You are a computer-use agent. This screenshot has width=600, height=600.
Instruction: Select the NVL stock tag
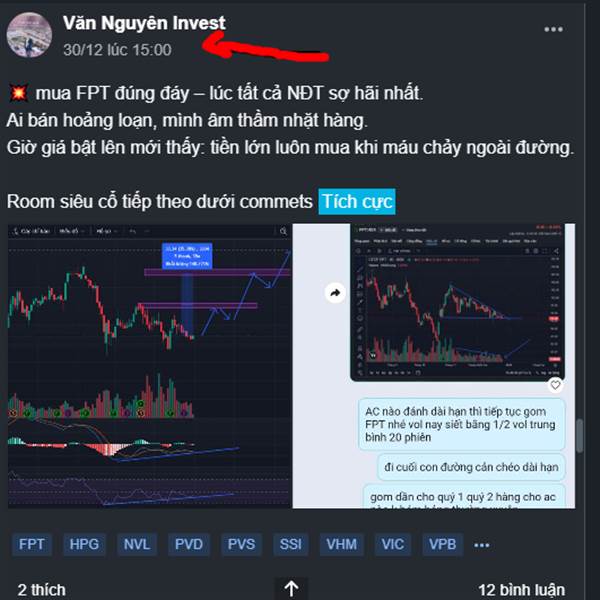click(137, 544)
